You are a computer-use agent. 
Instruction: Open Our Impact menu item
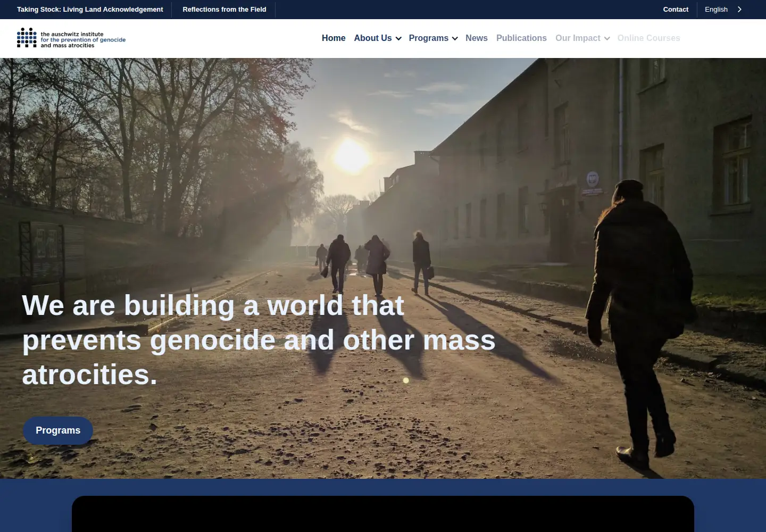pos(578,38)
